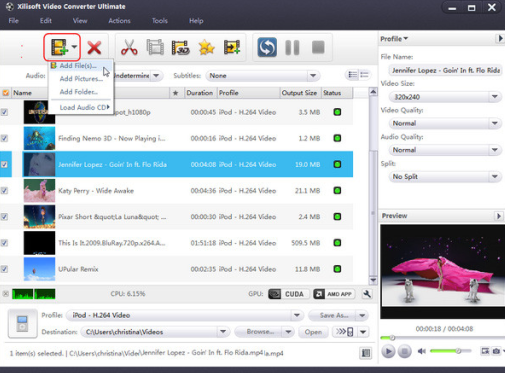This screenshot has height=373, width=505.
Task: Stop the preview playback
Action: pos(404,351)
